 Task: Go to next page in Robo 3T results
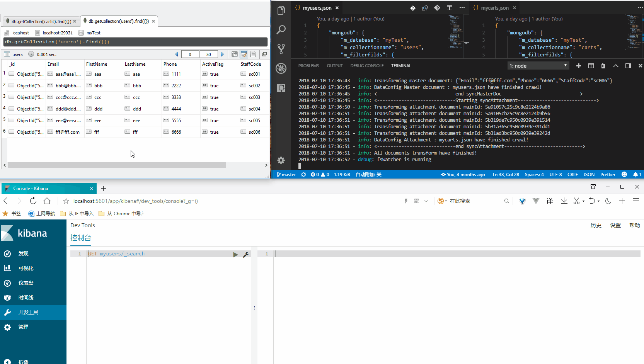click(x=222, y=54)
